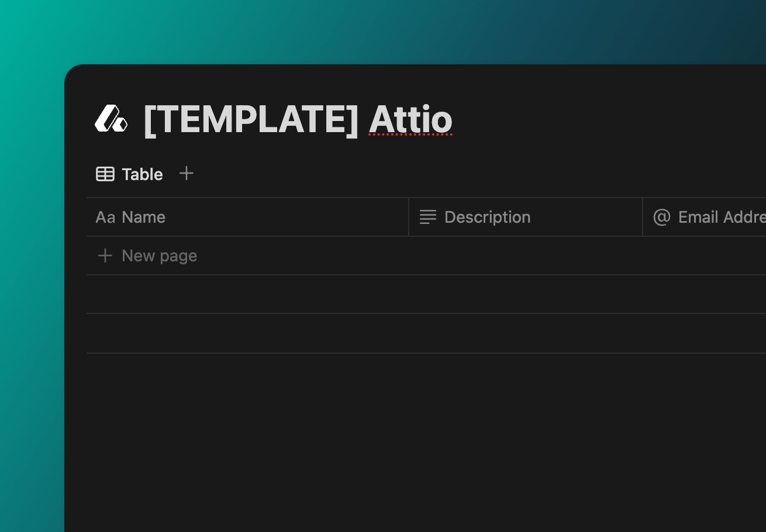
Task: Open the Email Address column header
Action: click(705, 217)
